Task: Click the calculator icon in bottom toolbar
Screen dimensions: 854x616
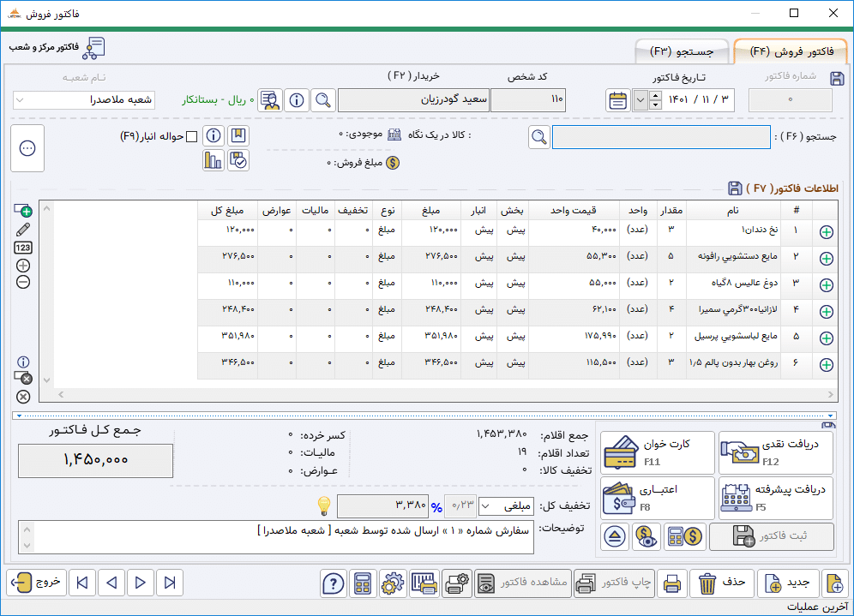Action: click(362, 584)
